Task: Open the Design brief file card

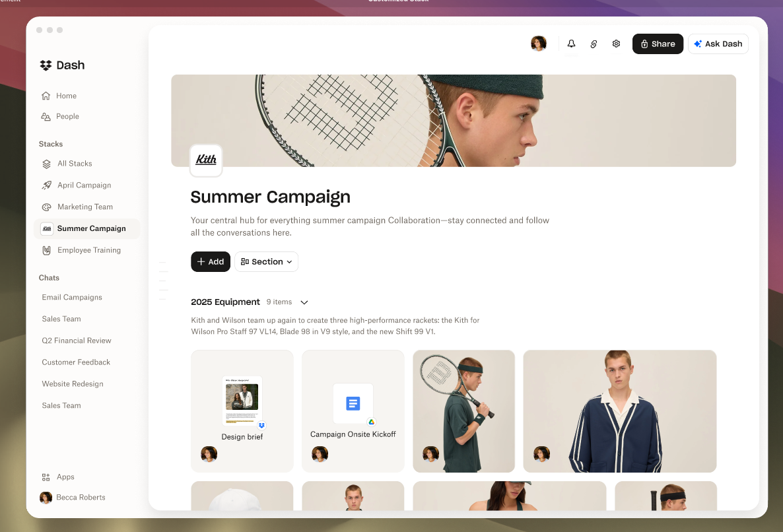Action: click(242, 411)
